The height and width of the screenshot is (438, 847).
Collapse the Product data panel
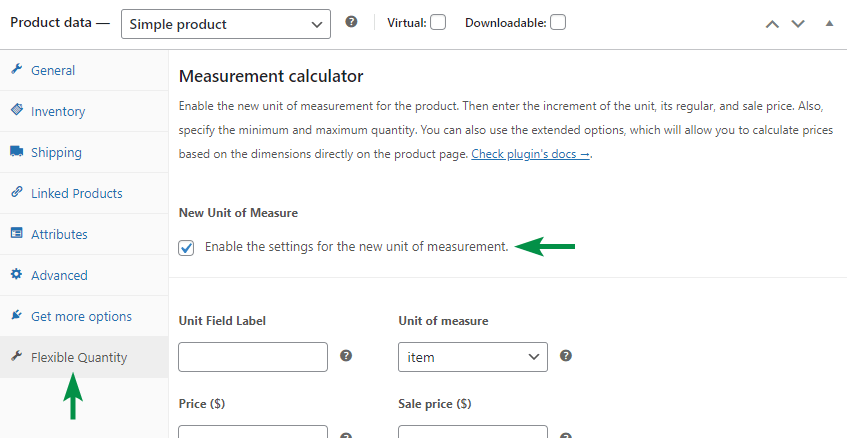(x=829, y=23)
